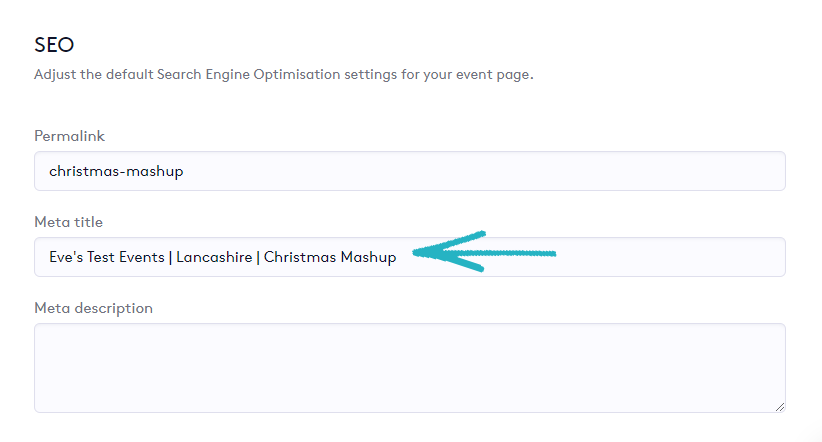Click the Meta description label

click(93, 308)
